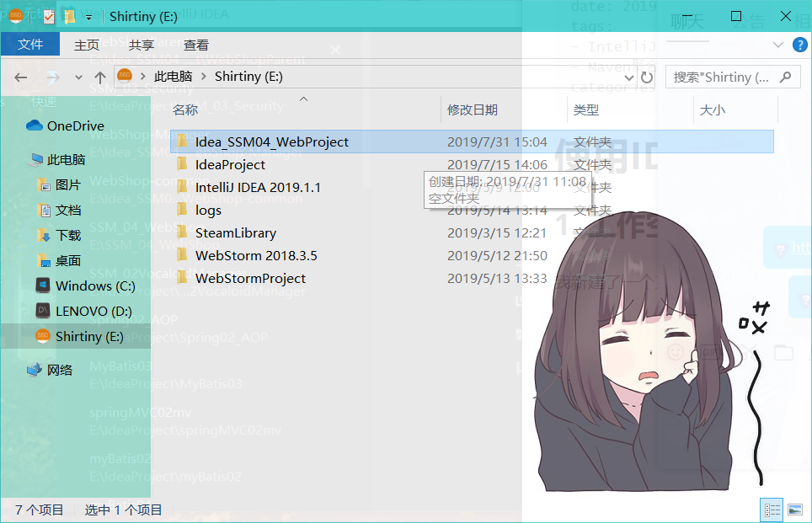This screenshot has width=812, height=523.
Task: Open the Quick Access Toolbar dropdown
Action: (x=88, y=17)
